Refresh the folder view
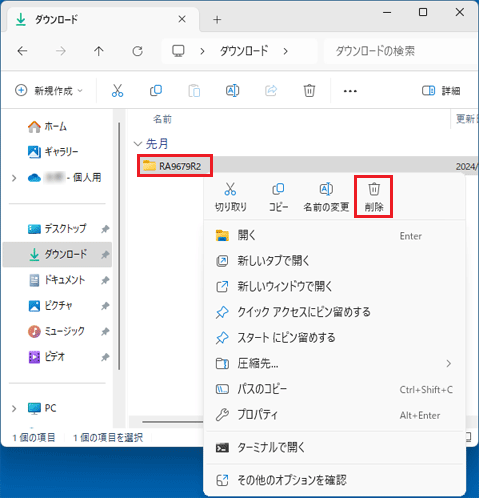This screenshot has width=479, height=498. (x=137, y=51)
